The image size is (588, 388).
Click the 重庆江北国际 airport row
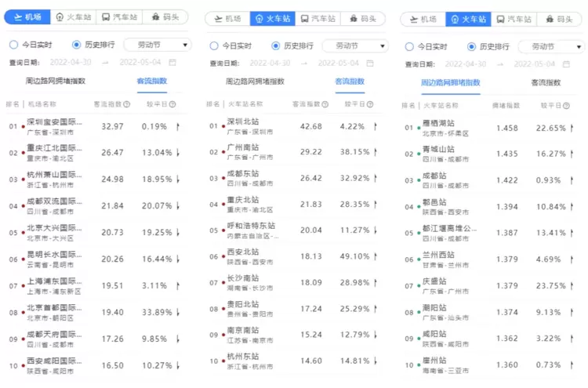point(55,152)
